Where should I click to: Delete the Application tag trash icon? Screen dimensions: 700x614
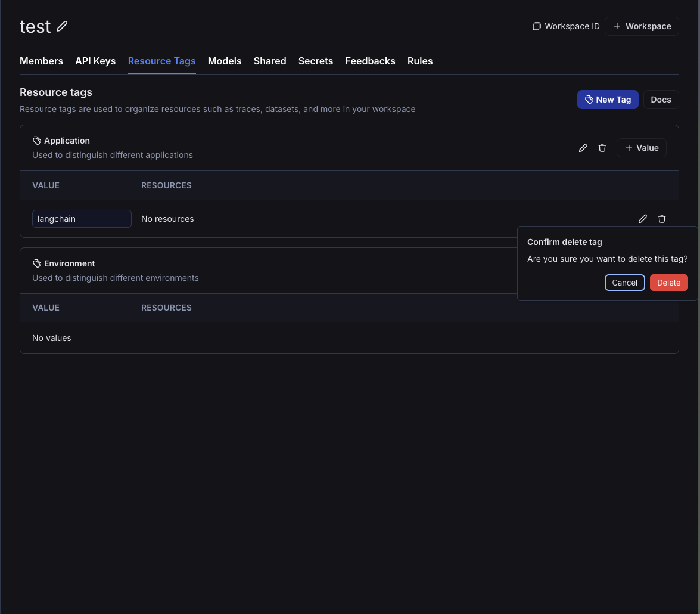602,148
